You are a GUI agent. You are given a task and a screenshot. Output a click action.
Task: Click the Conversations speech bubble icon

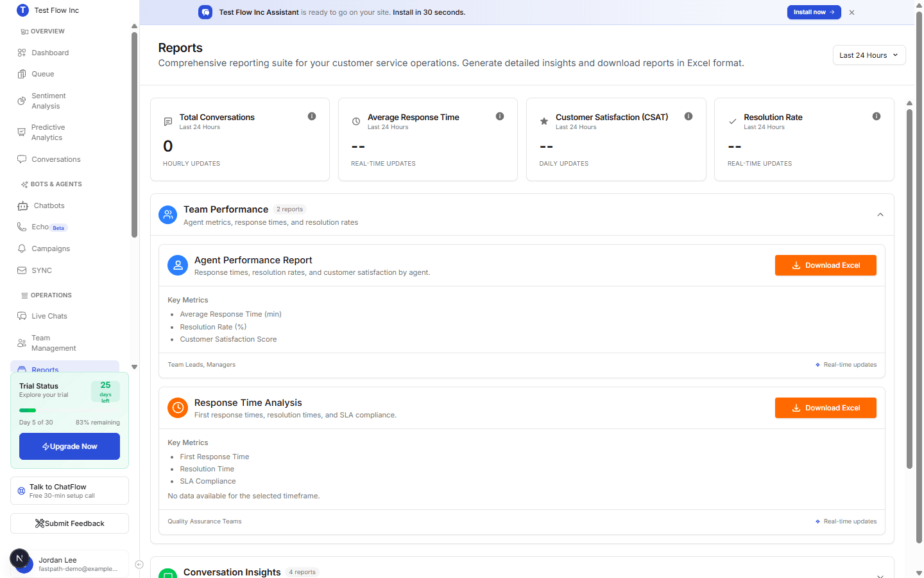(x=22, y=159)
